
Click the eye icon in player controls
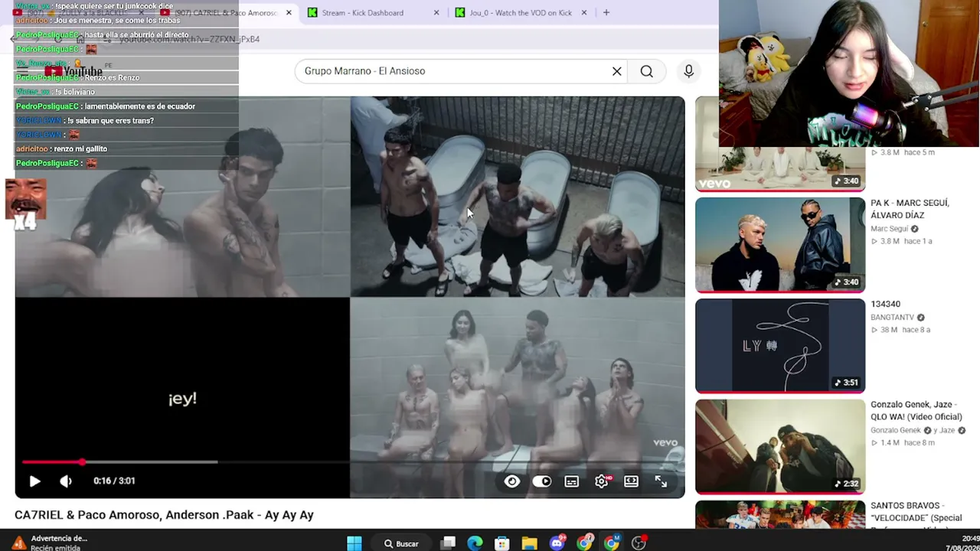click(512, 481)
